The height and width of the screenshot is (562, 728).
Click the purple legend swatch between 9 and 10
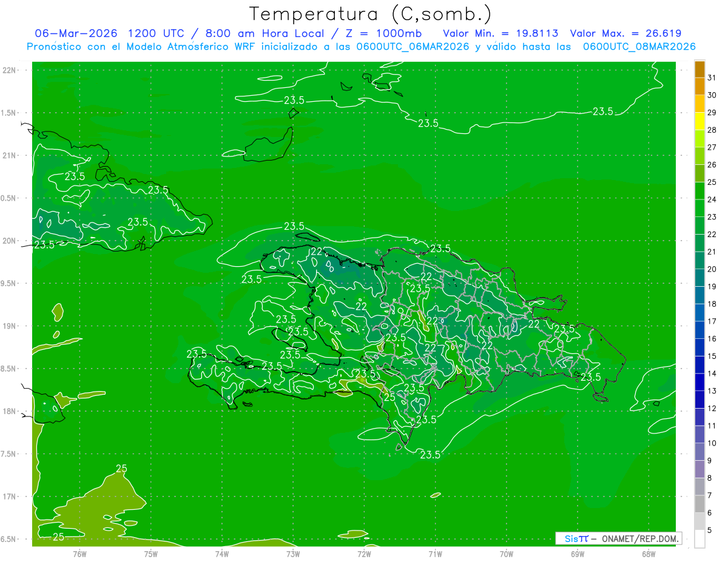tap(699, 452)
